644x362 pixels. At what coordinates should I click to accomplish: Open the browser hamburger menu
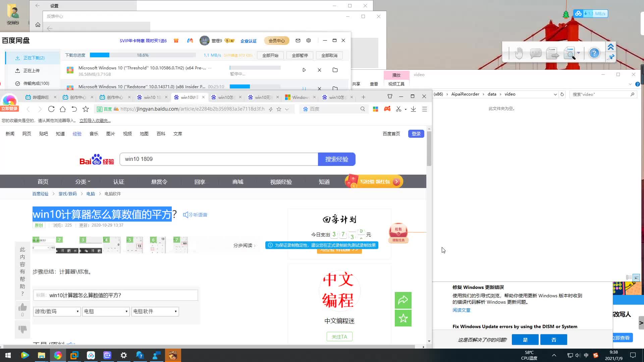(x=425, y=109)
